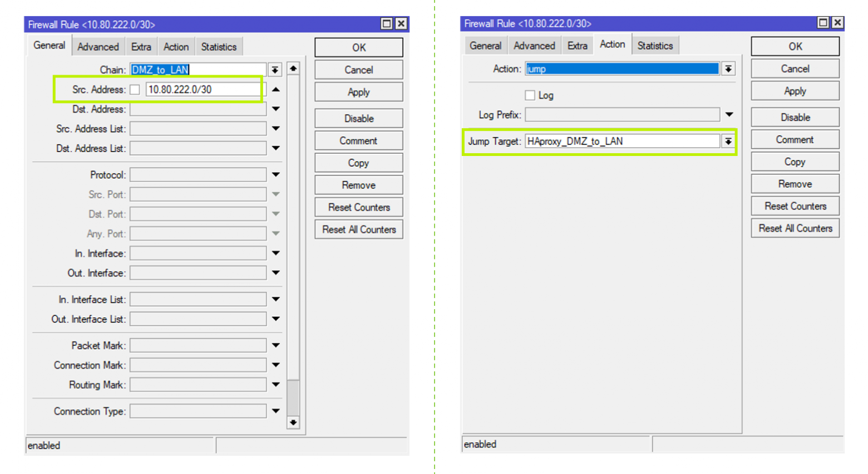Close the right Firewall Rule window
868x474 pixels.
pyautogui.click(x=837, y=22)
